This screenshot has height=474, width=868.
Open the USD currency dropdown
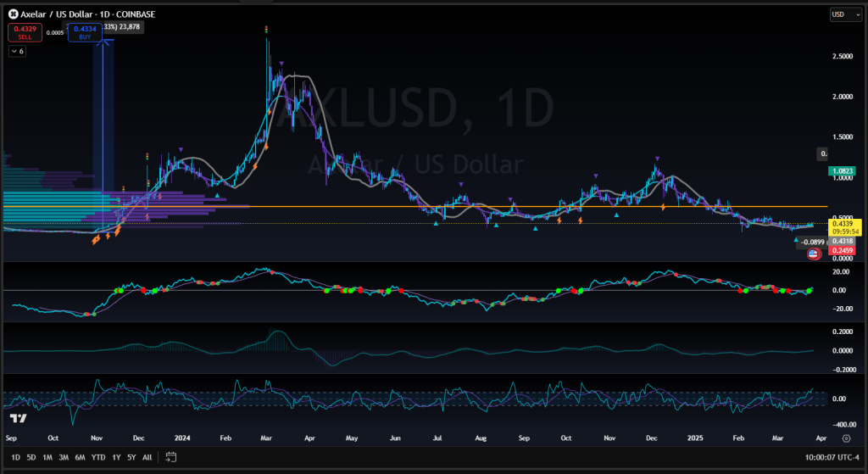(846, 14)
